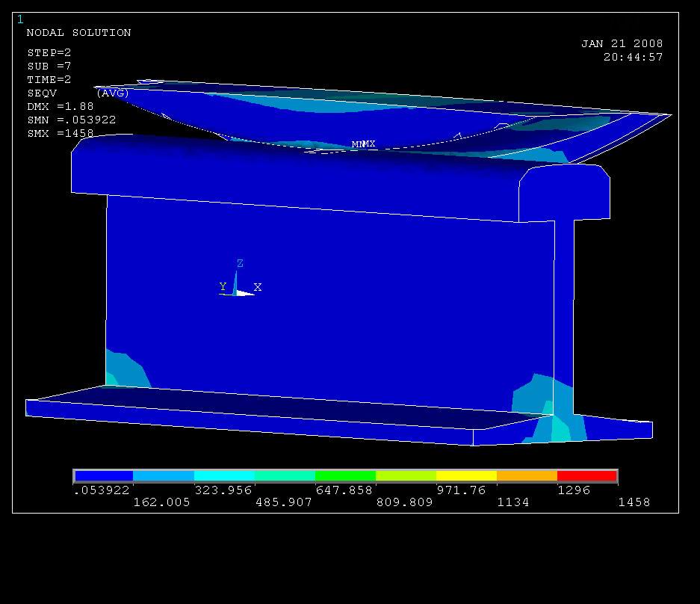Click the X axis label
The width and height of the screenshot is (700, 604).
(x=258, y=287)
